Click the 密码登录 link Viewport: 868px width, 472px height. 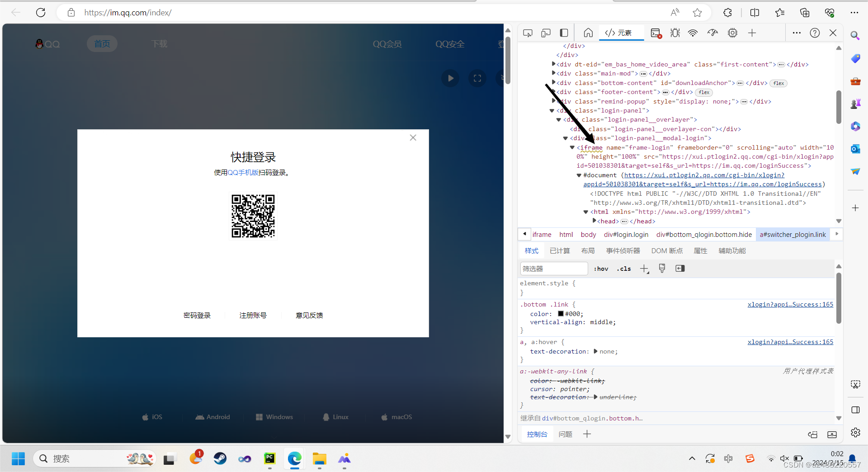tap(197, 316)
